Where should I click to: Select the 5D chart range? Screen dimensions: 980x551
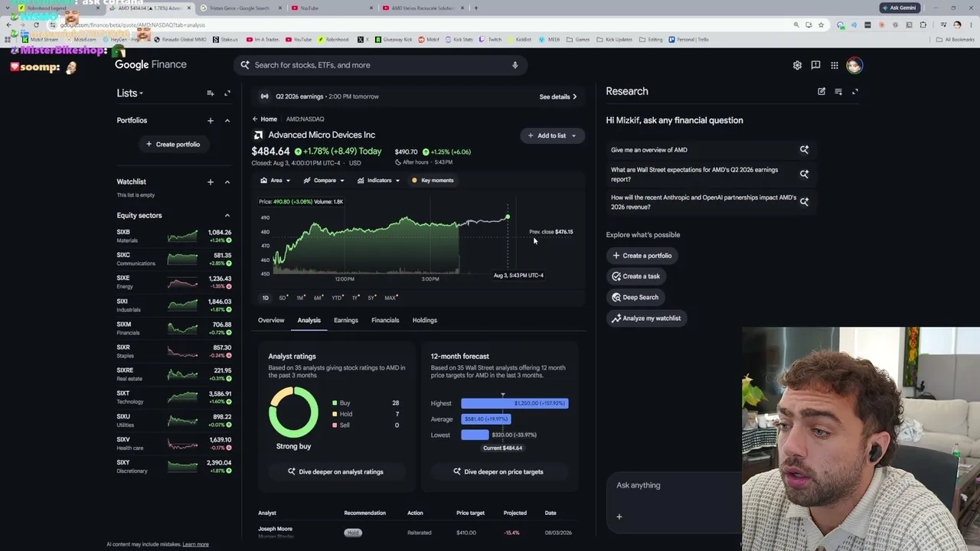[283, 298]
